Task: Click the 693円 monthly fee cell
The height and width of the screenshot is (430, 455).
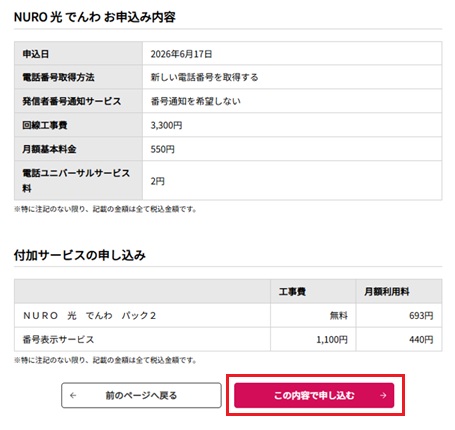Action: 399,315
